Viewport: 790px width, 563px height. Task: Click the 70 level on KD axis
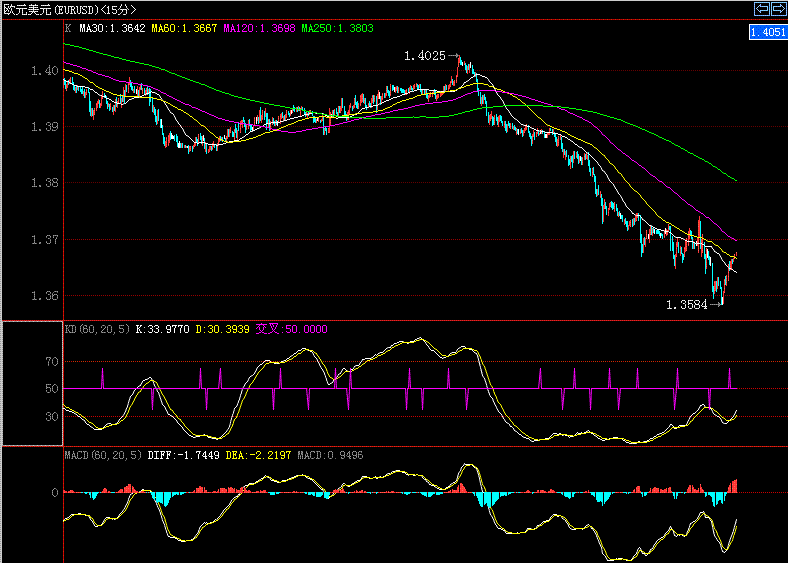(52, 362)
